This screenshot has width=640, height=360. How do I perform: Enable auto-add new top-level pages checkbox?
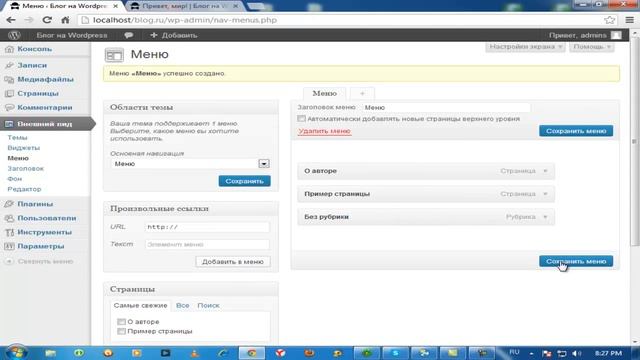(301, 119)
